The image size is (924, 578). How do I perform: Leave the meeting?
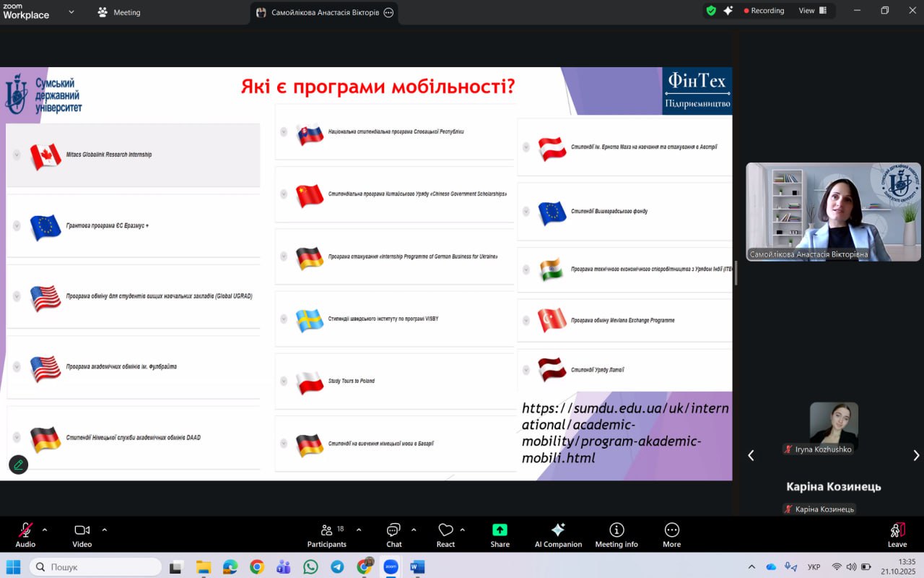point(897,535)
